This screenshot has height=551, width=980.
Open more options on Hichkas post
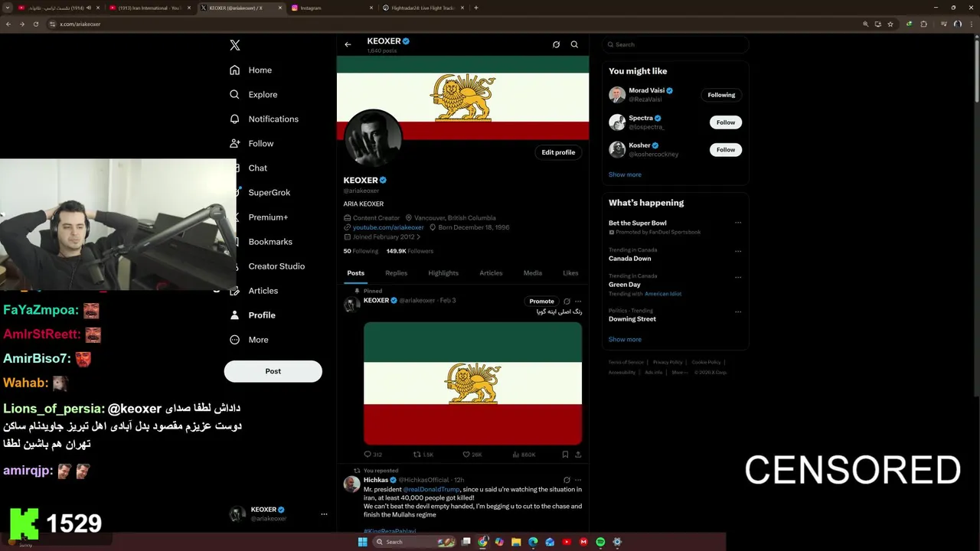click(578, 480)
